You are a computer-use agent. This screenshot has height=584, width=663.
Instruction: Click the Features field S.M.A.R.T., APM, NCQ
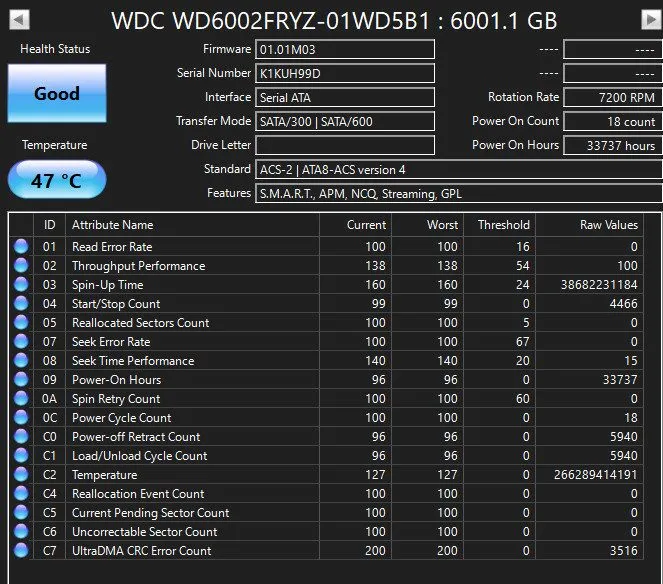(x=459, y=194)
